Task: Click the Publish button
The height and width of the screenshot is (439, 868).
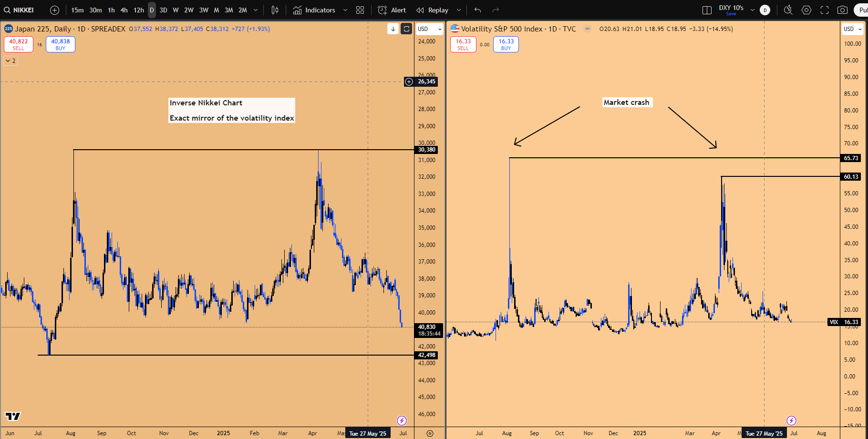Action: click(x=861, y=10)
